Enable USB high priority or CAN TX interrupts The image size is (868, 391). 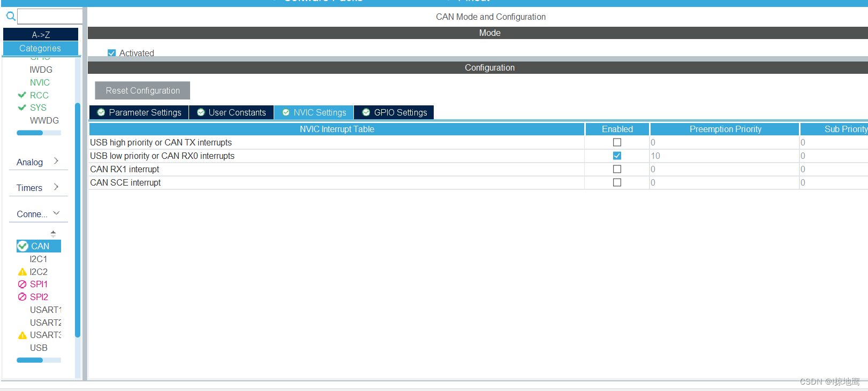click(617, 142)
